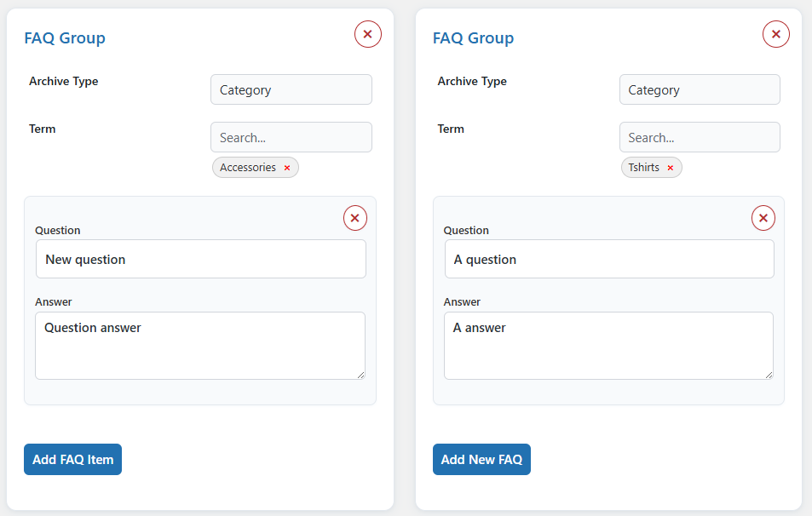
Task: Open Archive Type dropdown in left group
Action: pos(291,89)
